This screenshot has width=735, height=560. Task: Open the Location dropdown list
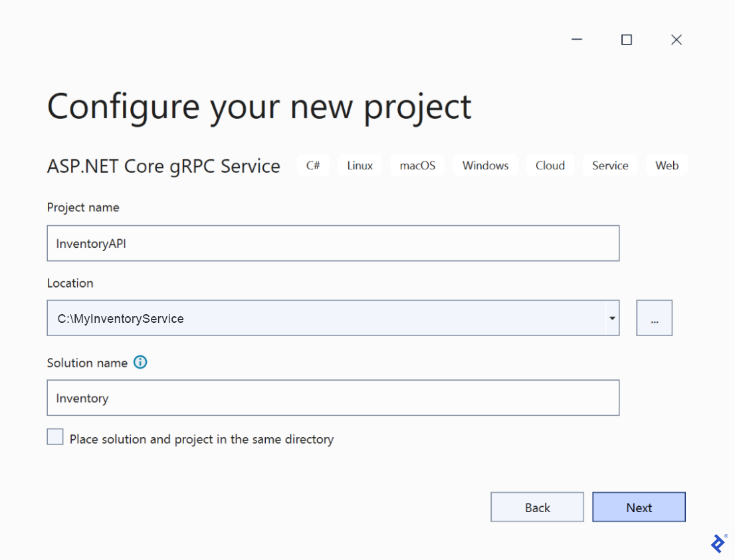[x=611, y=318]
